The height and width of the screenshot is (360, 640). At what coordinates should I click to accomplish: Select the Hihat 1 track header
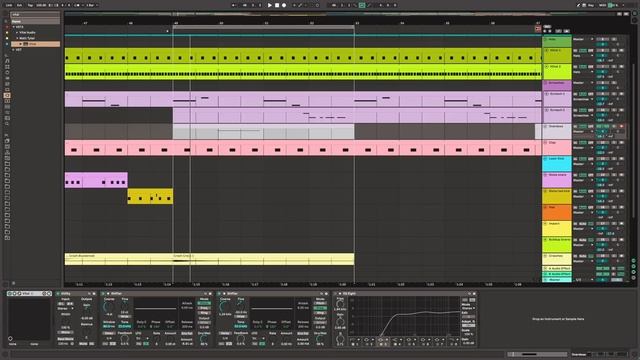click(557, 56)
